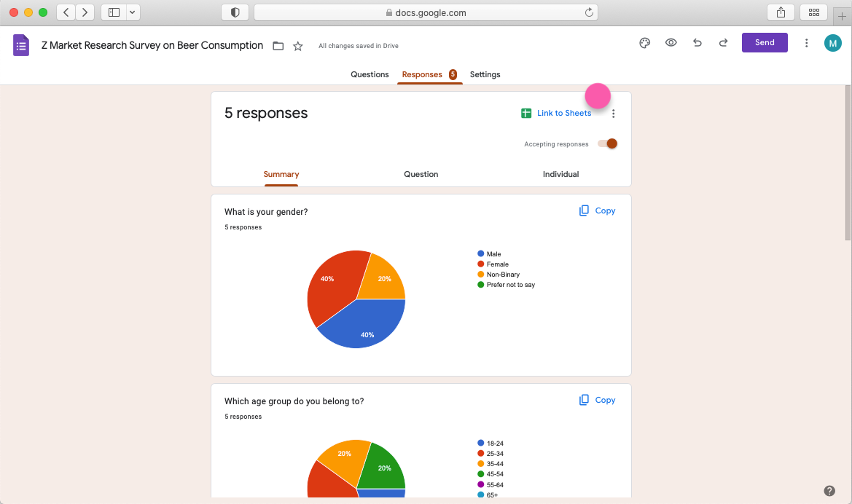Screen dimensions: 852x504
Task: Click the undo arrow icon
Action: tap(697, 43)
